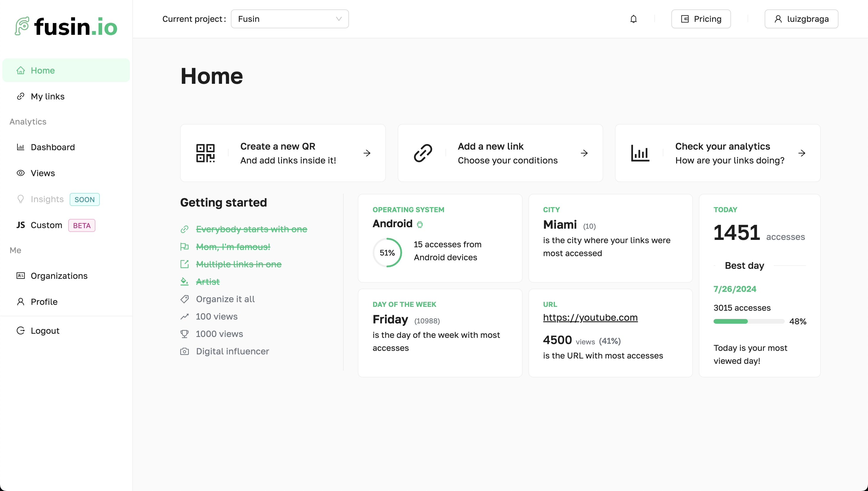Open the https://youtube.com link
Viewport: 868px width, 491px height.
pos(590,317)
